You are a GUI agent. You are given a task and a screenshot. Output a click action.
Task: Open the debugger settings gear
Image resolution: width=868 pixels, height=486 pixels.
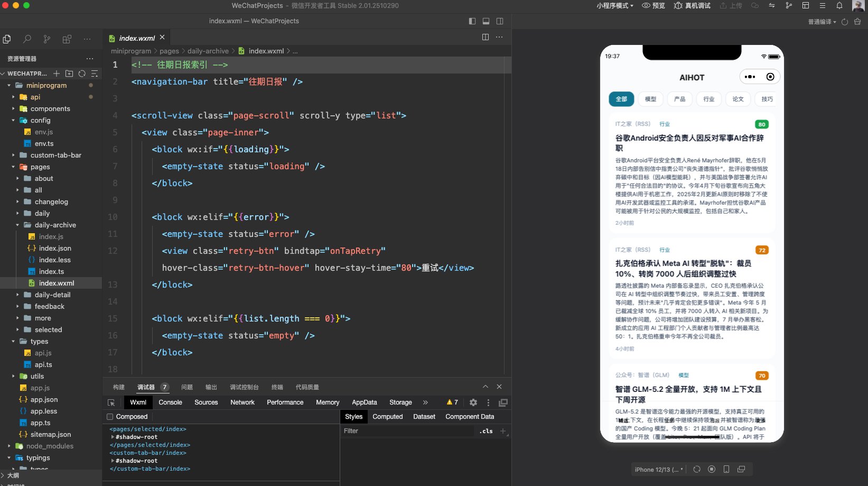pos(473,402)
